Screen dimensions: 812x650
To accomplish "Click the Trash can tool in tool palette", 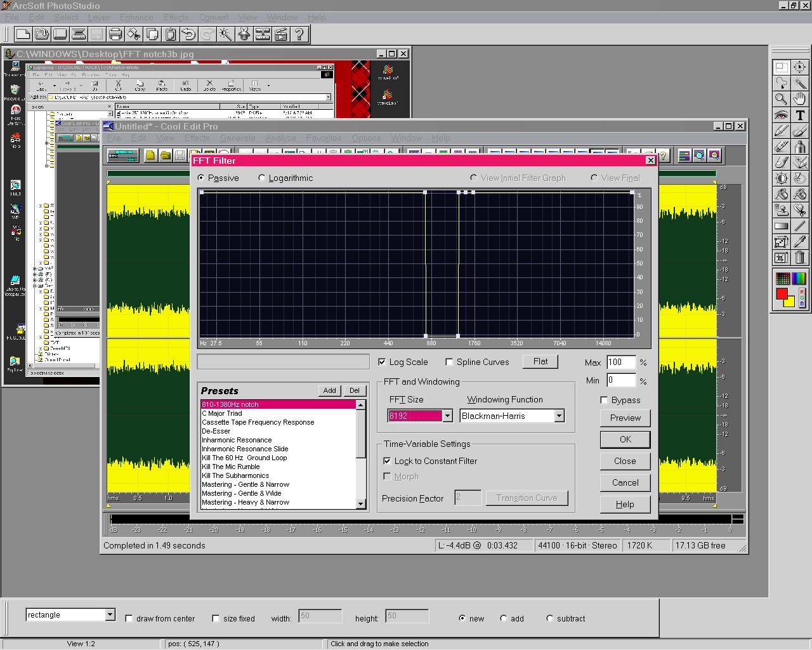I will 799,258.
